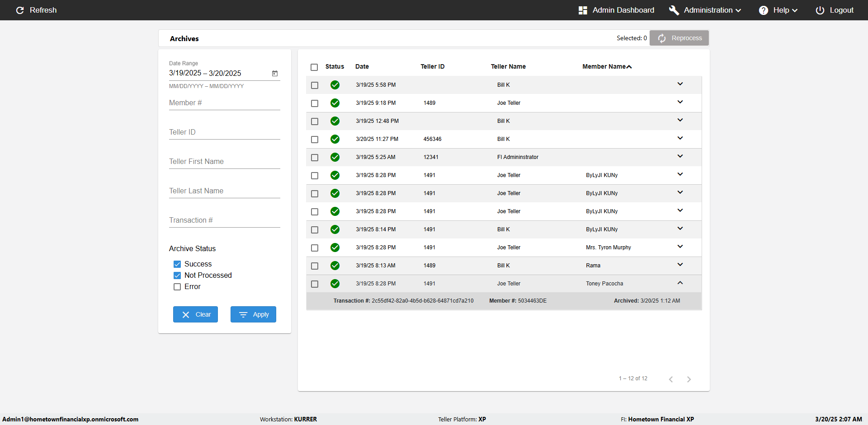Click the Refresh icon in top bar
The height and width of the screenshot is (425, 868).
pos(20,10)
